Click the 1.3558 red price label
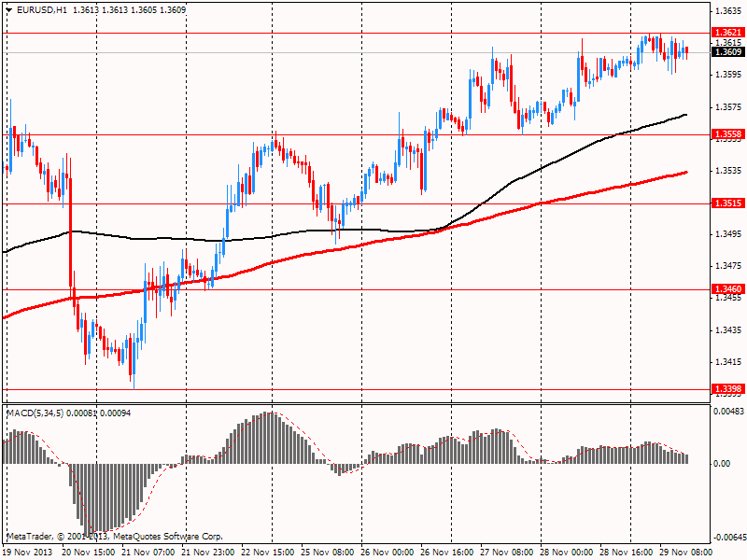The width and height of the screenshot is (747, 560). [727, 134]
